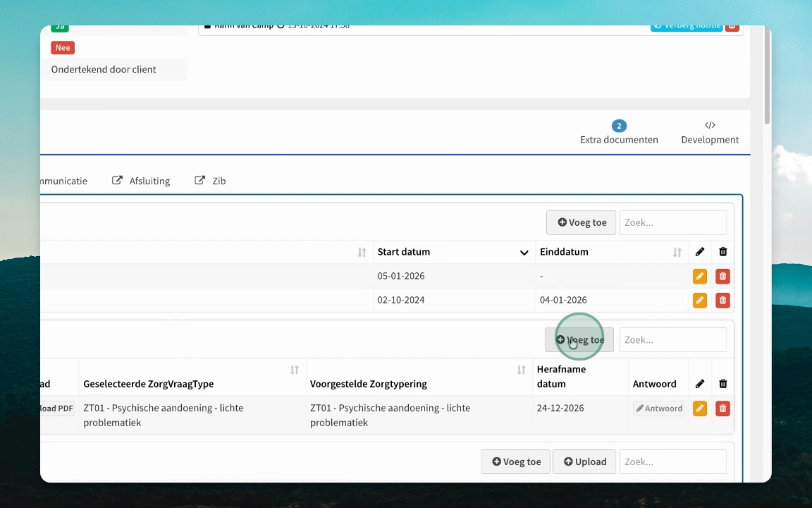Image resolution: width=812 pixels, height=508 pixels.
Task: Click the red Nee badge
Action: coord(63,48)
